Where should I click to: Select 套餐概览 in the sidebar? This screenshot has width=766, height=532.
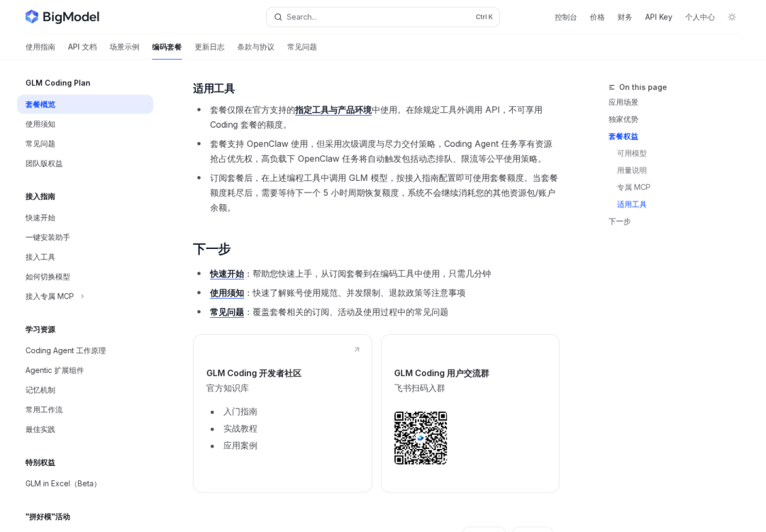(85, 104)
